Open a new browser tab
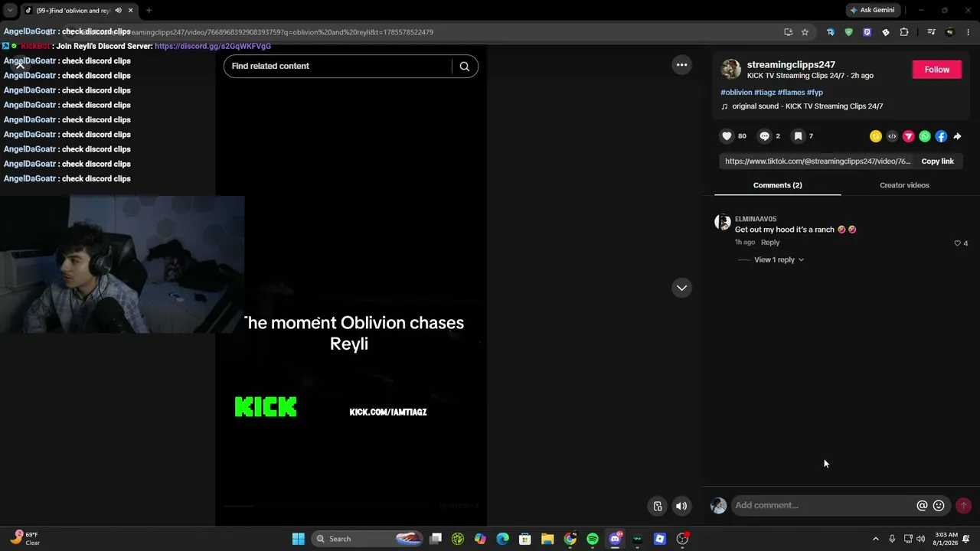Screen dimensions: 980x551 pyautogui.click(x=149, y=11)
